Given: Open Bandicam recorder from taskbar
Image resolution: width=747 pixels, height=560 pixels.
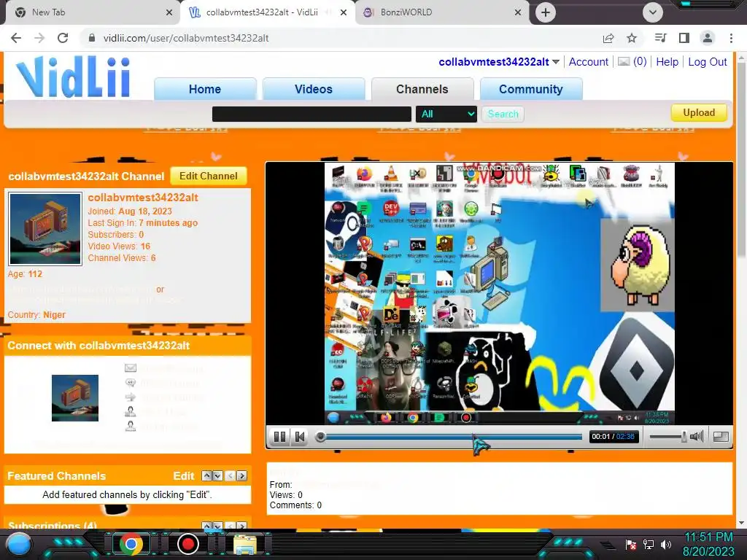Looking at the screenshot, I should pyautogui.click(x=187, y=544).
